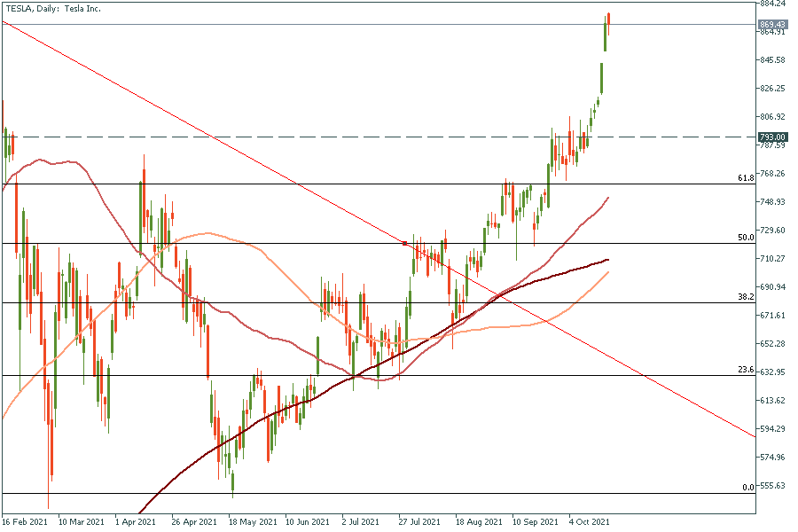The width and height of the screenshot is (798, 532).
Task: Select the 27 Jul 2021 date label
Action: tap(419, 522)
